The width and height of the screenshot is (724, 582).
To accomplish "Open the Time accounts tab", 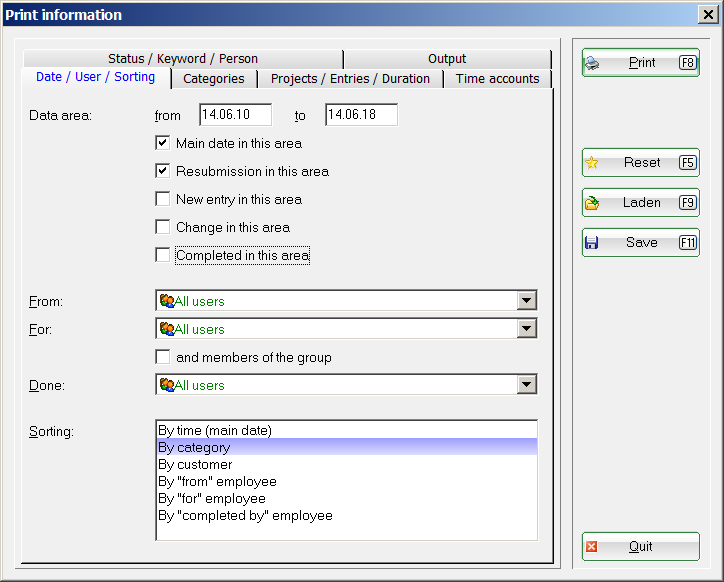I will (x=497, y=79).
